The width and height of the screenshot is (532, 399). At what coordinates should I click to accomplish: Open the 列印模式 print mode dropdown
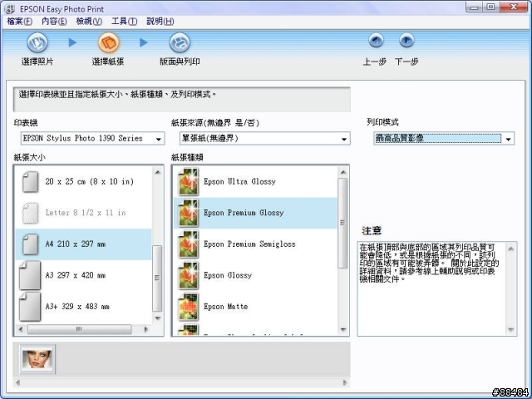(x=508, y=139)
